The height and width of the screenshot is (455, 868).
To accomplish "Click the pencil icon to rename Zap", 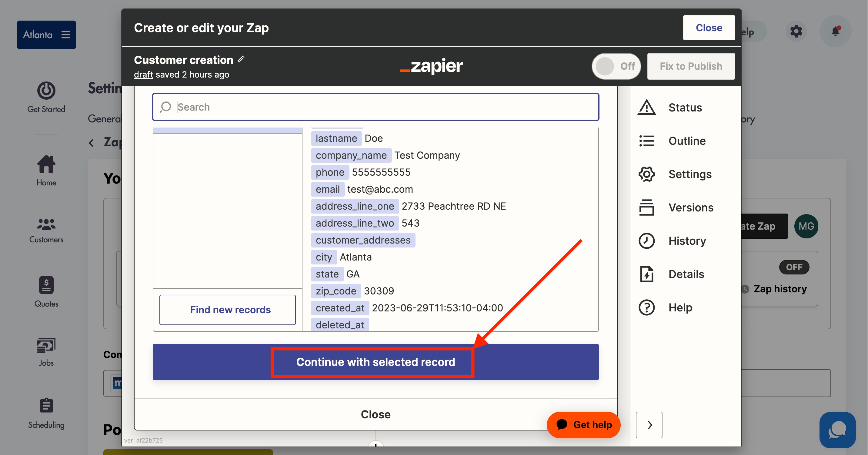I will click(x=241, y=59).
